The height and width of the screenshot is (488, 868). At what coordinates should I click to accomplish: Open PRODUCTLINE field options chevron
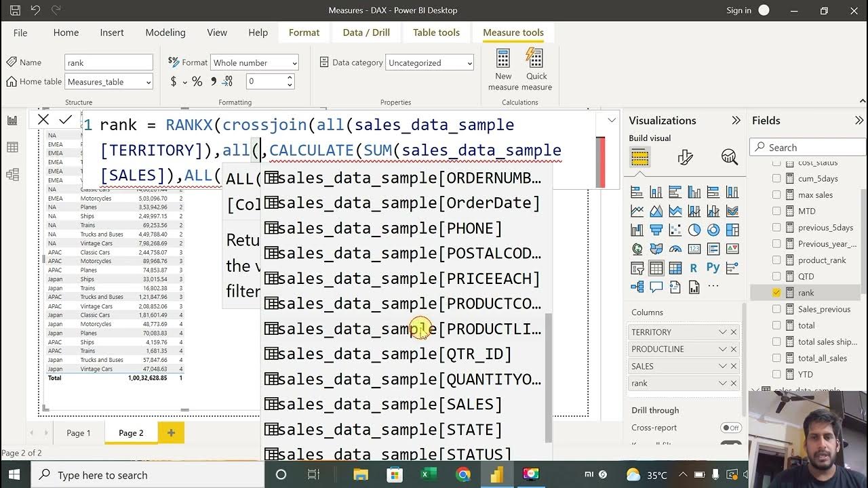[723, 349]
